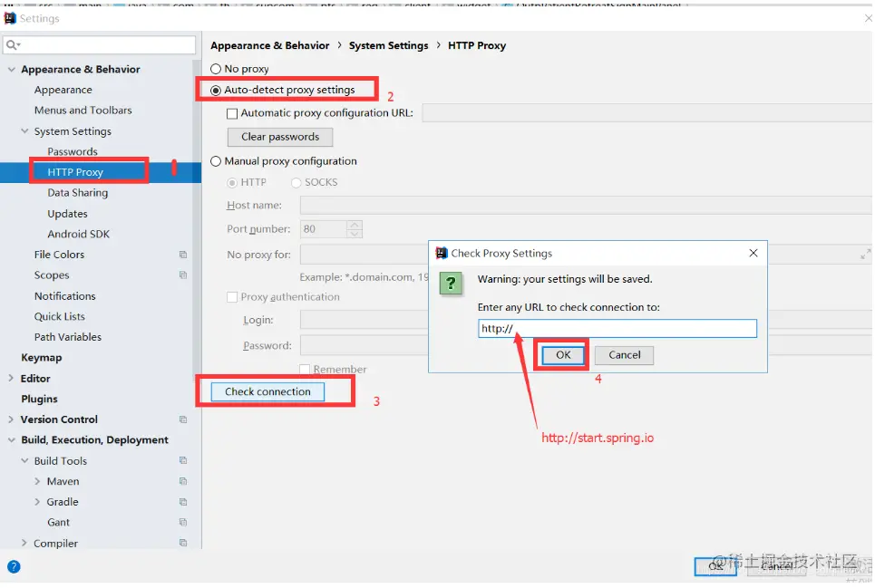Click the Automatic proxy configuration URL field
This screenshot has width=875, height=588.
647,113
